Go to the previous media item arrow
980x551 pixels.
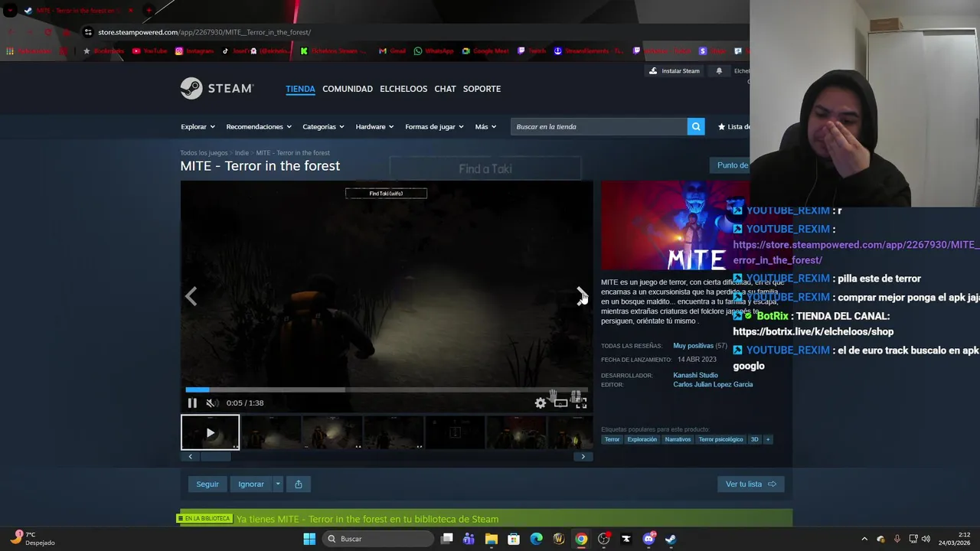coord(191,296)
